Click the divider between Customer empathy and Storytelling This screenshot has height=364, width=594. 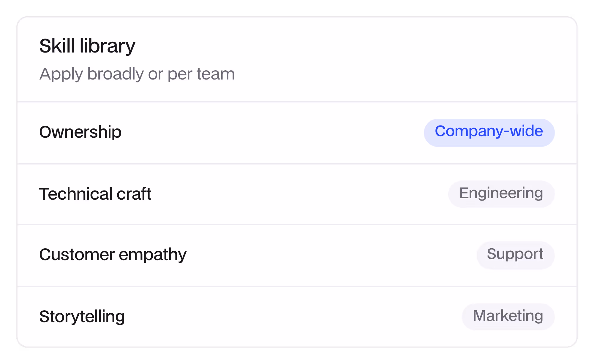pyautogui.click(x=297, y=287)
